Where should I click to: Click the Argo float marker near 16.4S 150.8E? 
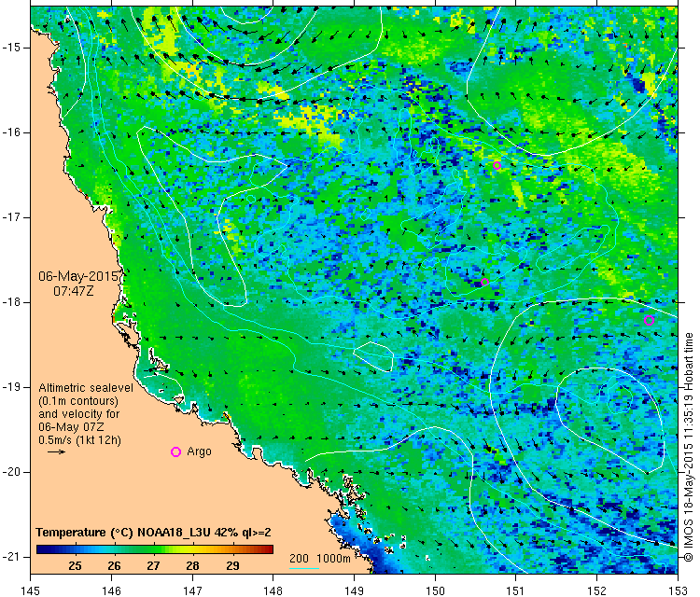pyautogui.click(x=497, y=165)
